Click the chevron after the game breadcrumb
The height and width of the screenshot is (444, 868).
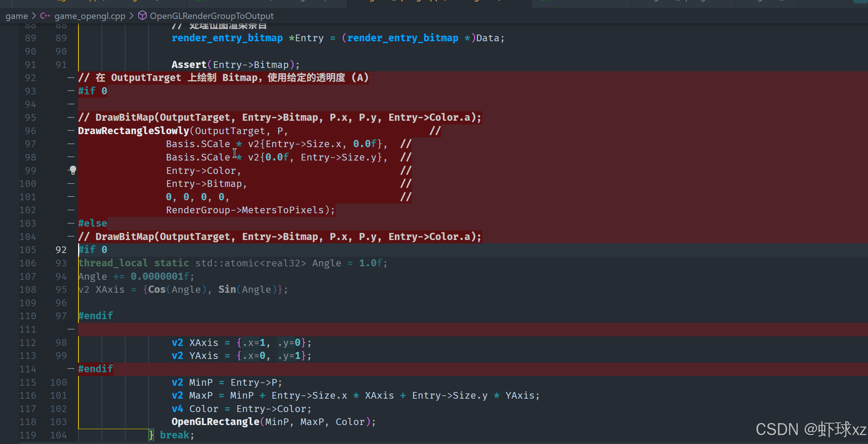click(x=34, y=16)
